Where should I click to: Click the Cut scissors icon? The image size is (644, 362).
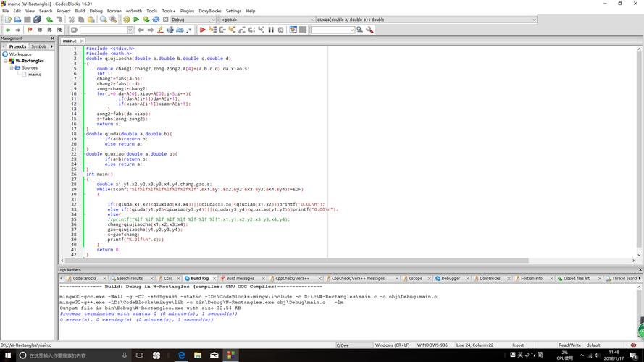[x=72, y=20]
